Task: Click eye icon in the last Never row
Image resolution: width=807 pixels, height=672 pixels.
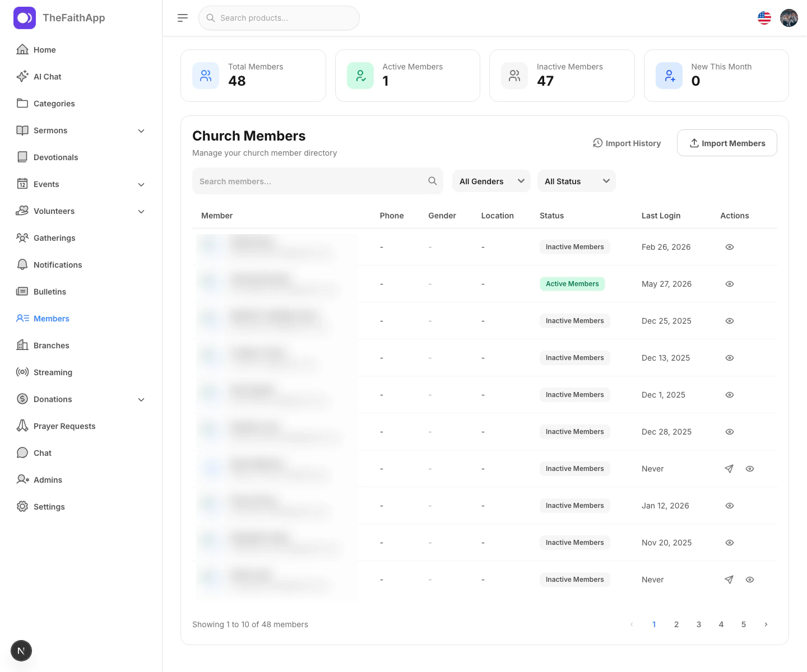Action: (750, 580)
